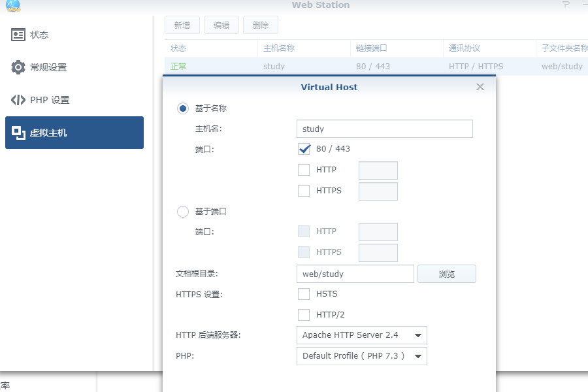Enable HTTP/2 support
Image resolution: width=588 pixels, height=392 pixels.
[x=304, y=315]
